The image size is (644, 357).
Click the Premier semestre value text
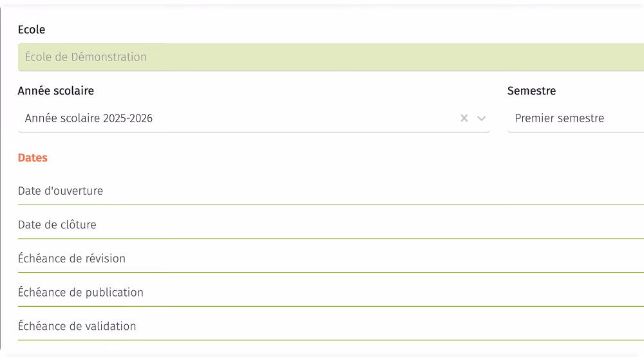(x=560, y=118)
